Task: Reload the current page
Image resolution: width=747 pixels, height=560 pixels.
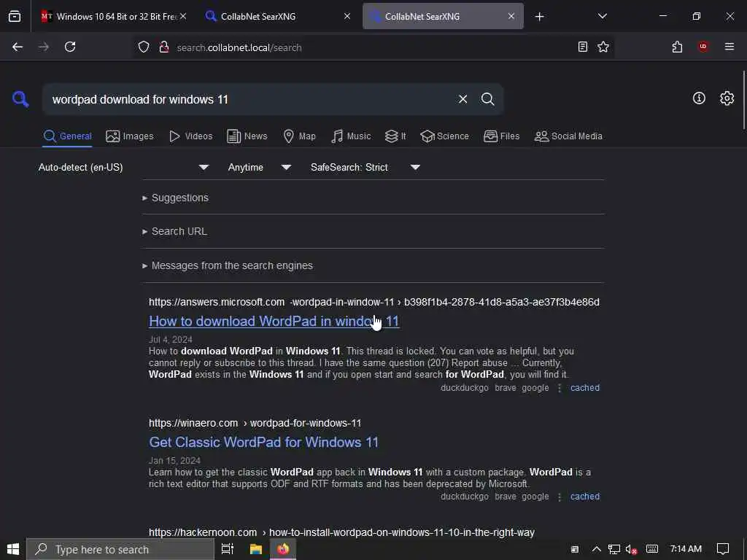Action: click(70, 47)
